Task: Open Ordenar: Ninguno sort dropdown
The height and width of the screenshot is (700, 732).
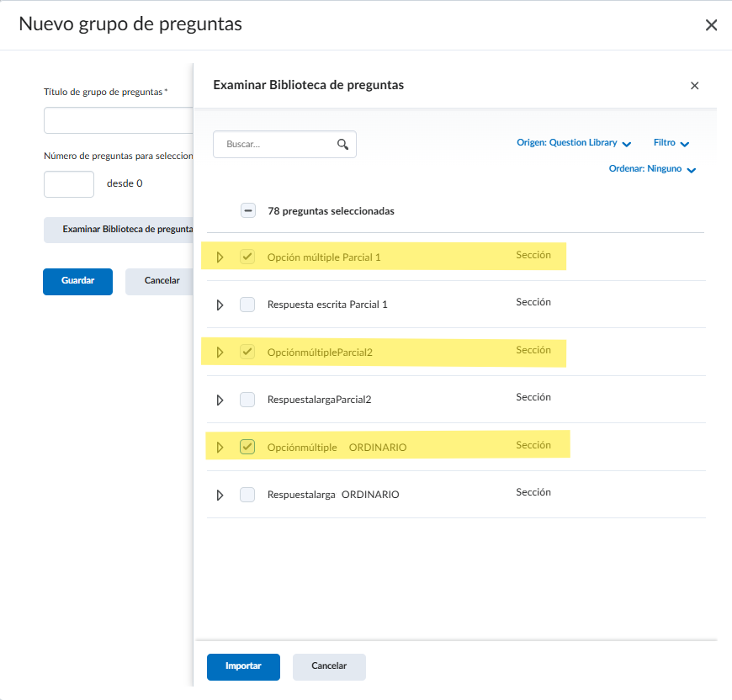Action: [x=652, y=169]
